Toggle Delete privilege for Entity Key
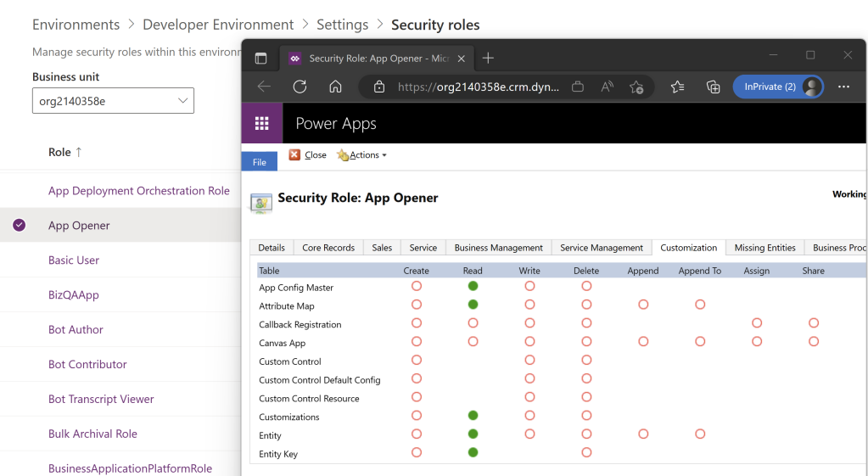Viewport: 868px width, 476px height. tap(586, 453)
